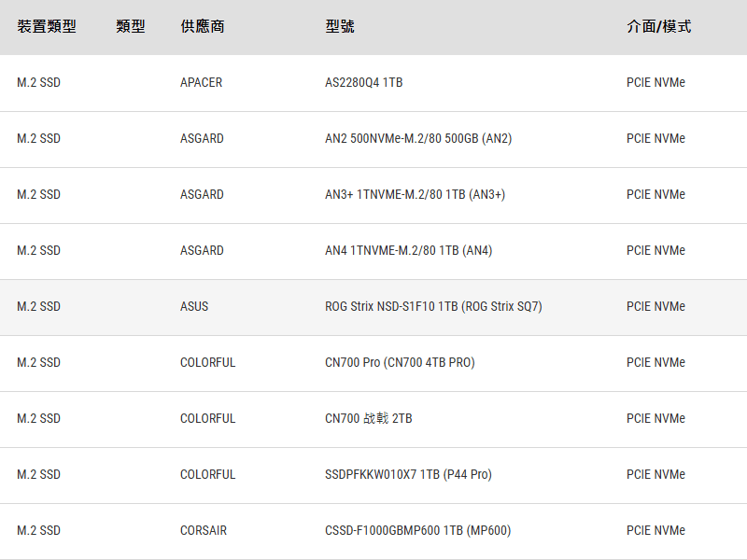Click the ASUS vendor cell
This screenshot has width=747, height=560.
coord(194,306)
